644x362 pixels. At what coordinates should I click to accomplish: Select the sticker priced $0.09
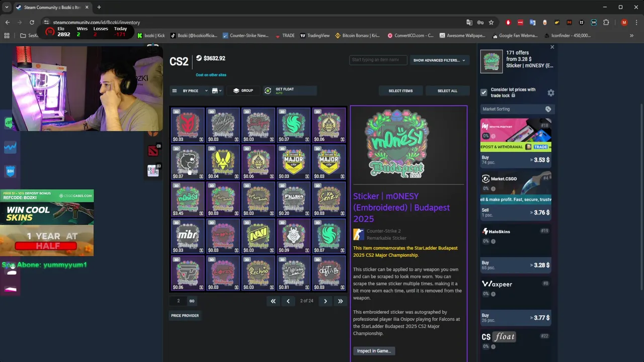point(293,236)
